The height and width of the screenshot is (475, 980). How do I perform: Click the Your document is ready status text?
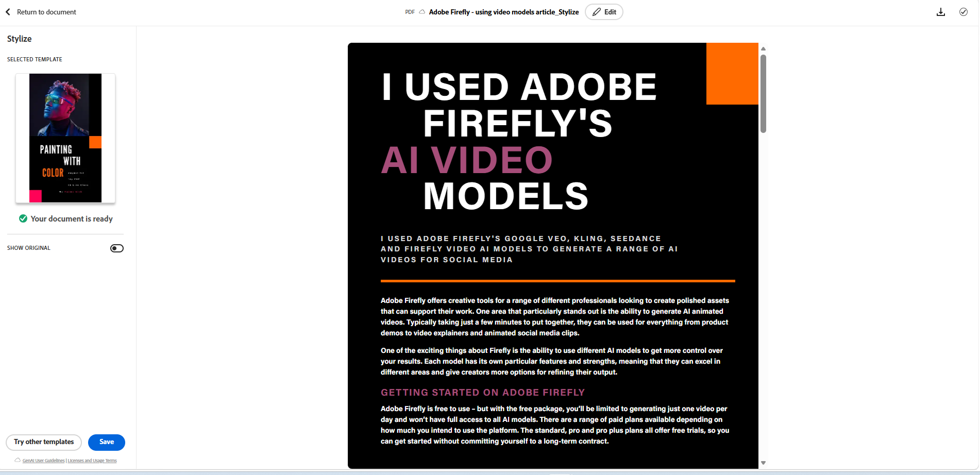(72, 219)
